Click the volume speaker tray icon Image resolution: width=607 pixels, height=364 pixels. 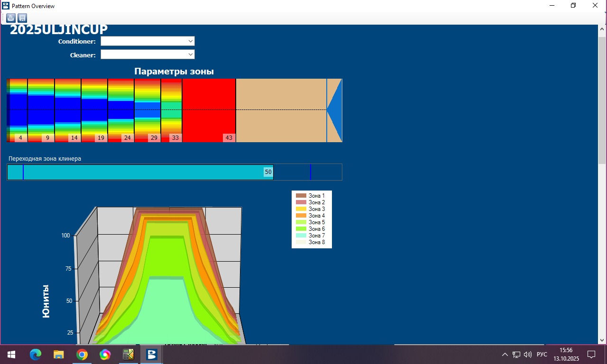[528, 355]
